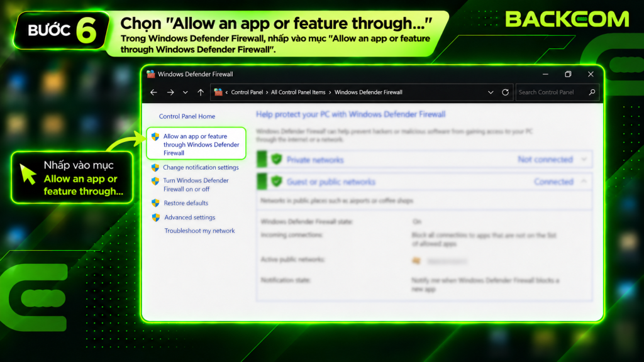Viewport: 644px width, 362px height.
Task: Click the Connected status text
Action: tap(553, 182)
